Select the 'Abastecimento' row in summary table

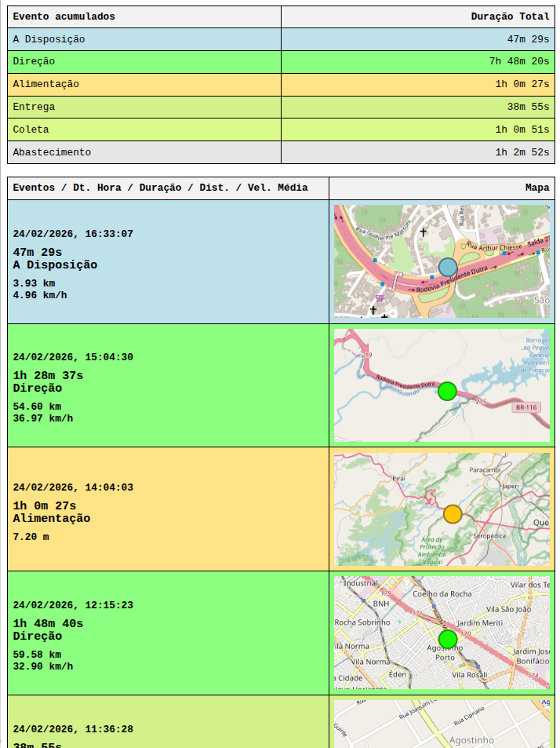pos(282,152)
